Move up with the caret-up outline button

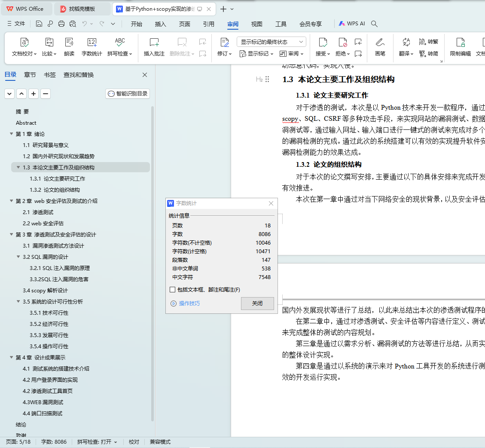click(x=21, y=93)
